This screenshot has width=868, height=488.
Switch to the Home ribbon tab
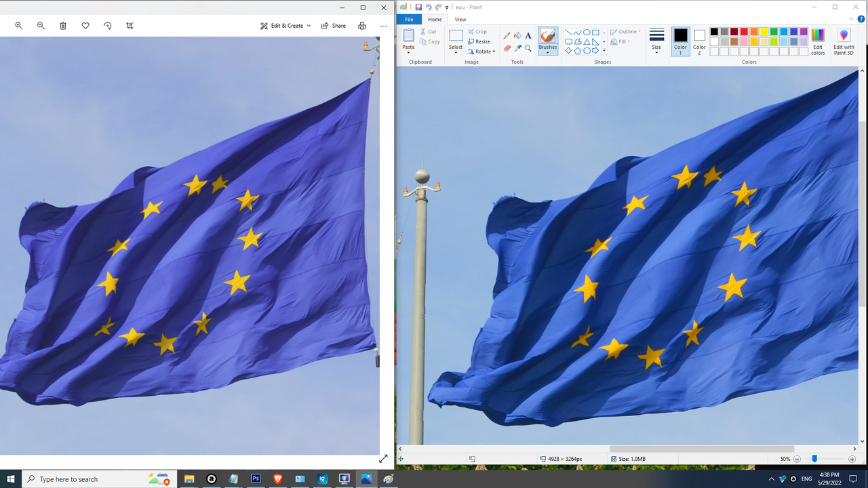click(x=435, y=20)
